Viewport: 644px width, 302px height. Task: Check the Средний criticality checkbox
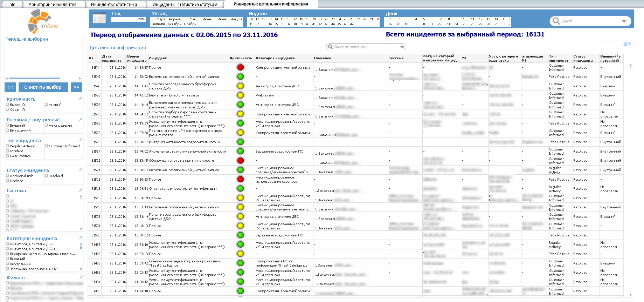[7, 109]
